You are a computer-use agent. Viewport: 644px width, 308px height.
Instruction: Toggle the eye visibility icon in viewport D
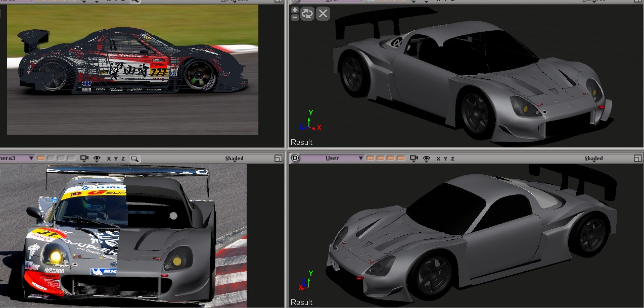[x=427, y=159]
